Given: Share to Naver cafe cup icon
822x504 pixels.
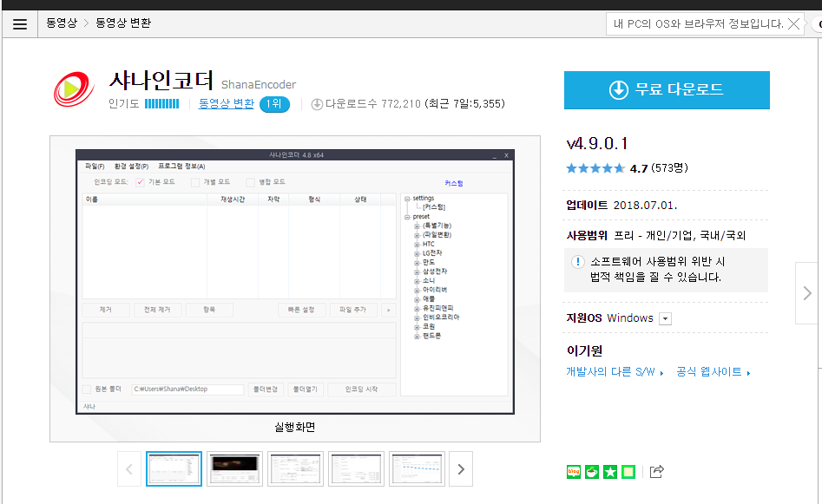Looking at the screenshot, I should coord(592,472).
